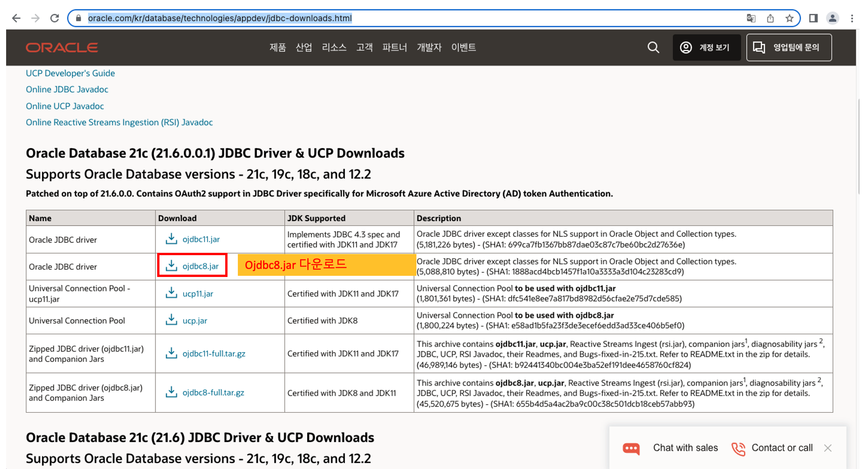Open the translate page icon
Viewport: 868px width, 469px height.
tap(751, 18)
